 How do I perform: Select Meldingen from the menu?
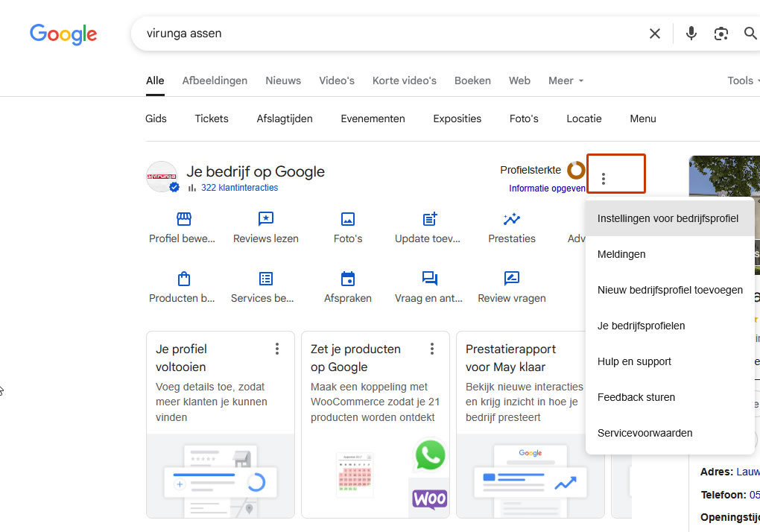pos(670,254)
